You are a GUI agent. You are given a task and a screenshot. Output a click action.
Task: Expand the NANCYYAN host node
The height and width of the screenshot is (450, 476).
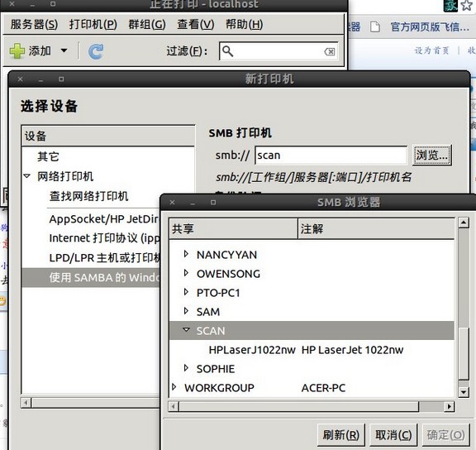pos(186,254)
